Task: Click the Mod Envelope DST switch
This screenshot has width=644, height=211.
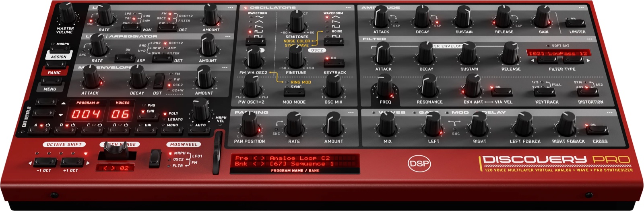Action: (159, 81)
